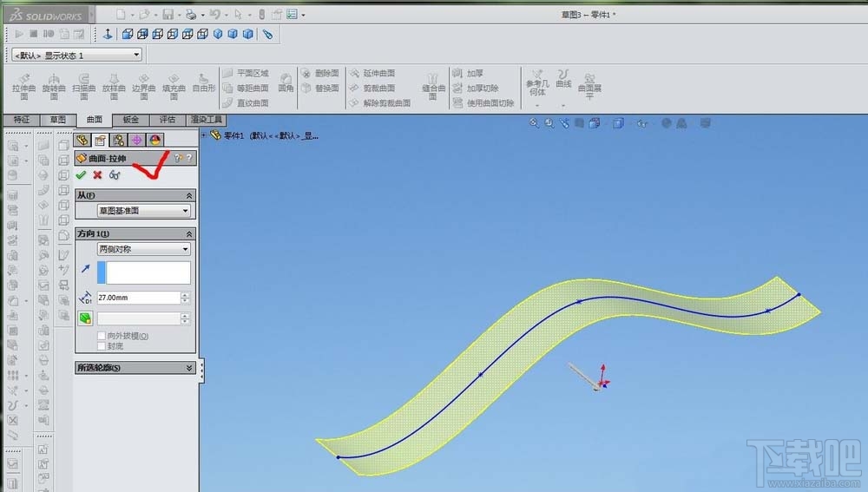
Task: Accept the surface extrude with green checkmark
Action: [81, 175]
